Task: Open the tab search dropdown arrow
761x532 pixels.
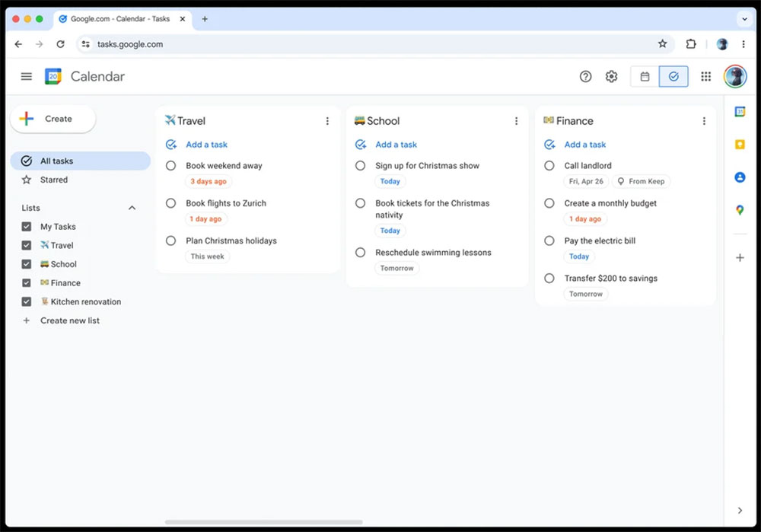Action: 744,19
